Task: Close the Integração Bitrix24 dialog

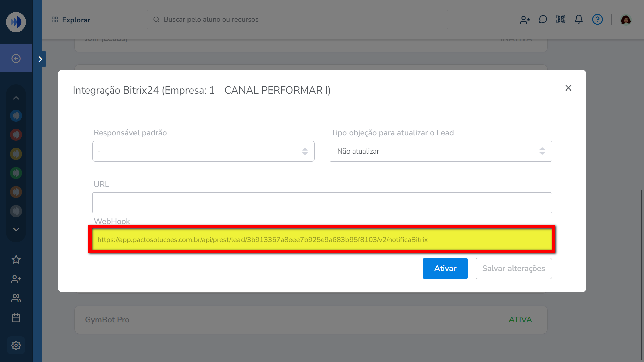Action: click(568, 88)
